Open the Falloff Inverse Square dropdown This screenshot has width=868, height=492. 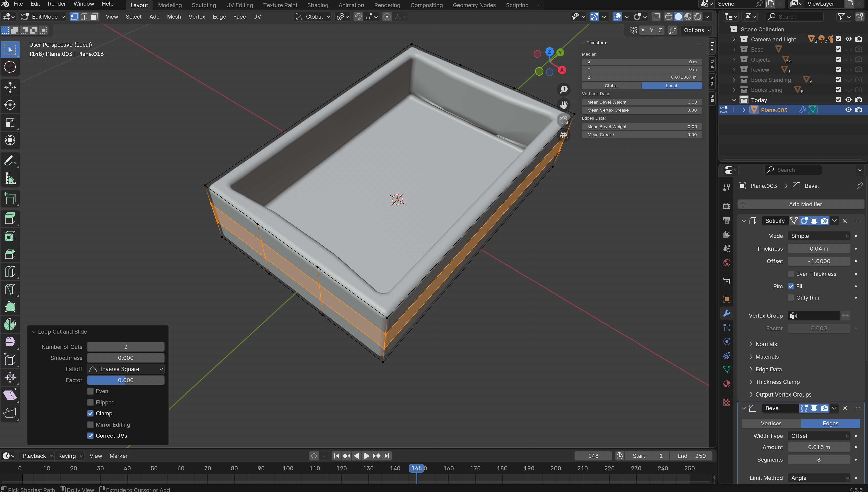(x=126, y=369)
